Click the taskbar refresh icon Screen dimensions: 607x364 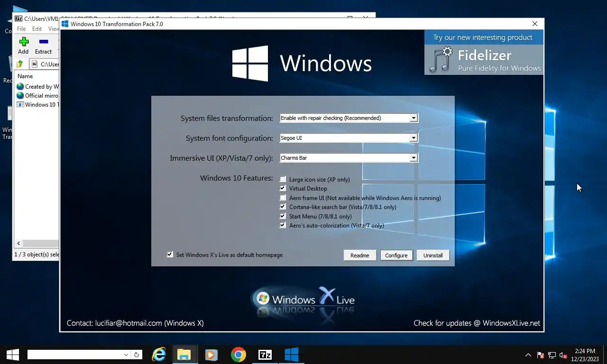point(137,355)
